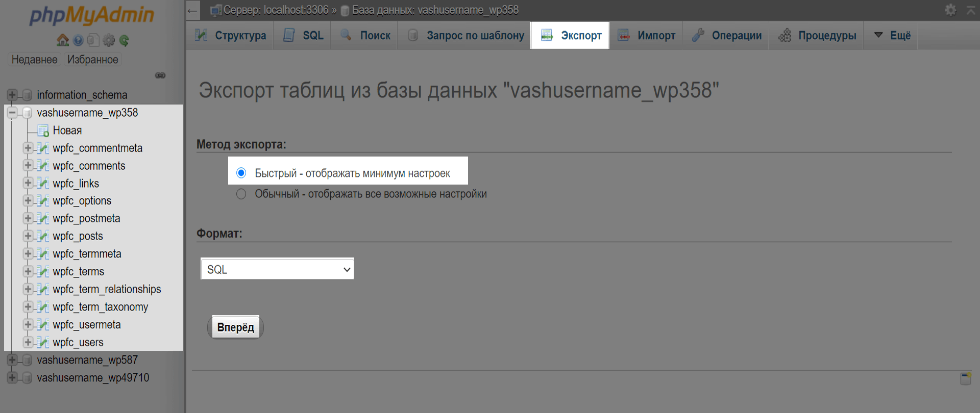
Task: Click the wpfc_comments table icon
Action: (43, 166)
